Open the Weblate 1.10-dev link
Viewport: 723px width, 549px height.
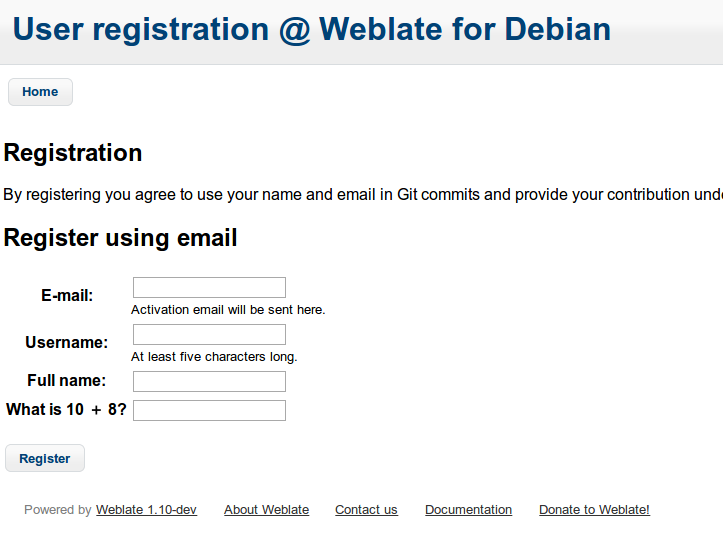146,510
